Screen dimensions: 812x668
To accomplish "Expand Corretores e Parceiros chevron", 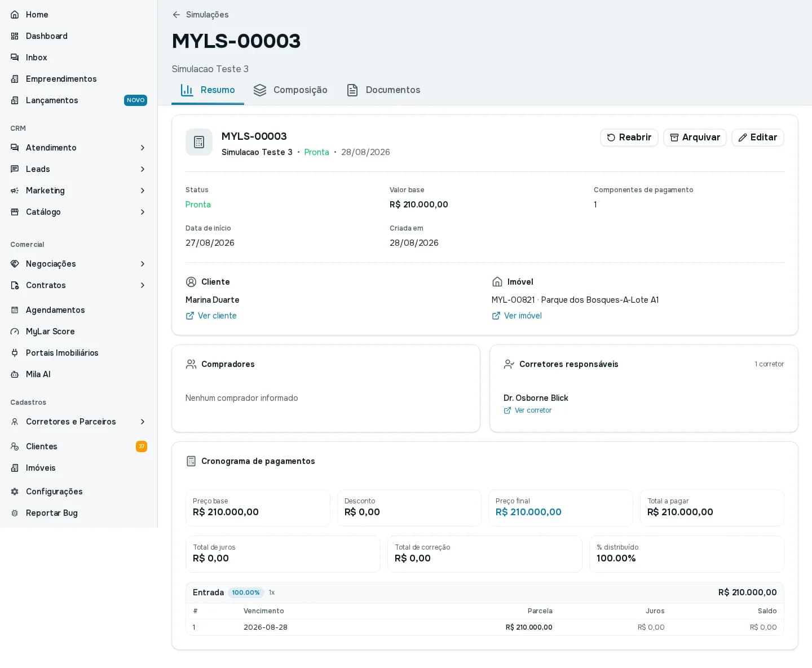I will pos(143,422).
